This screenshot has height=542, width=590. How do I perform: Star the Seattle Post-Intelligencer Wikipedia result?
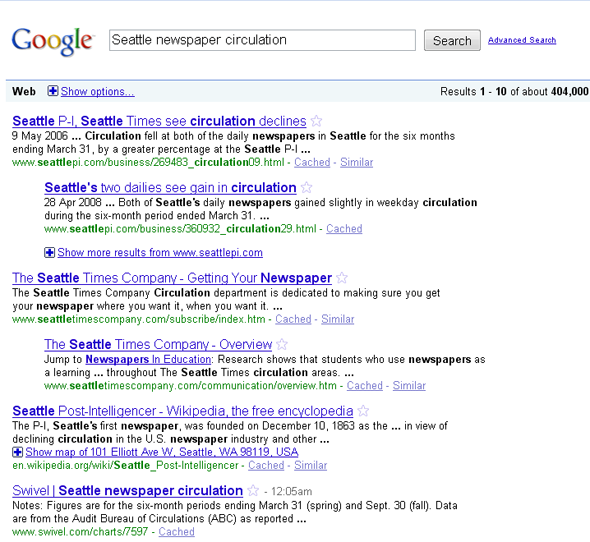coord(363,411)
